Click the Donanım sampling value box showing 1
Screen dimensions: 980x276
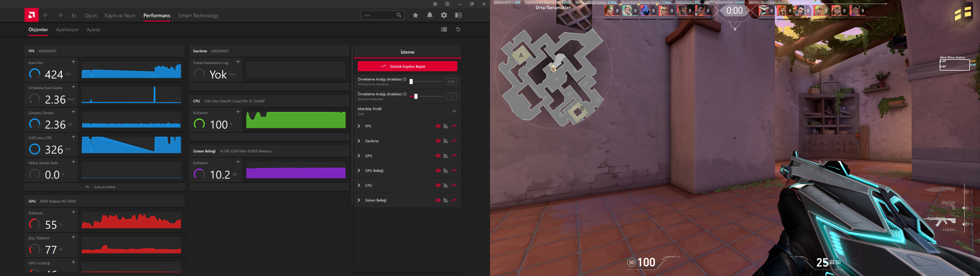click(451, 97)
